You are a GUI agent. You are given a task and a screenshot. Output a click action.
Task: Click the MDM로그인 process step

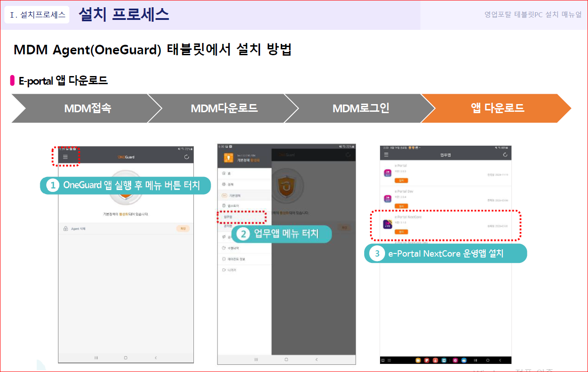point(360,108)
